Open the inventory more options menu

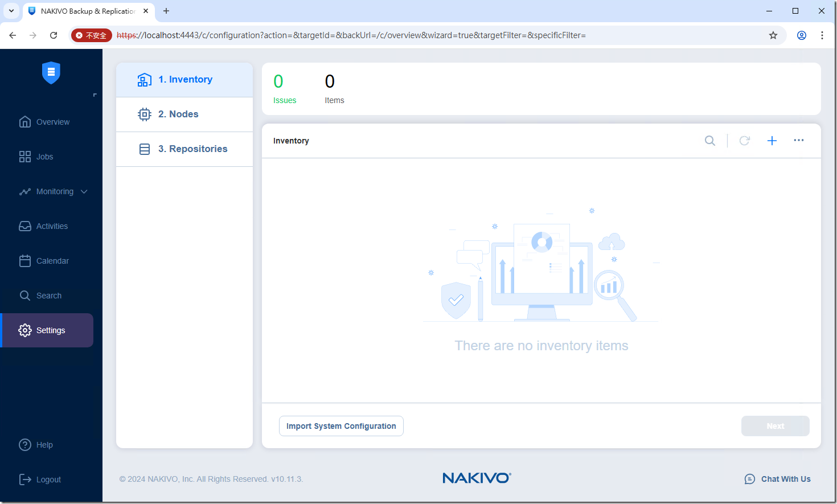pyautogui.click(x=799, y=140)
